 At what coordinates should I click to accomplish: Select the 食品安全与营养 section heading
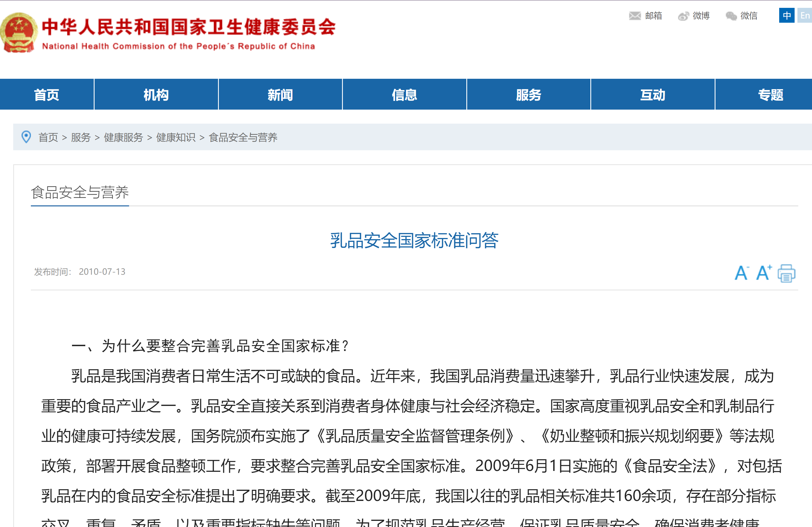tap(80, 192)
